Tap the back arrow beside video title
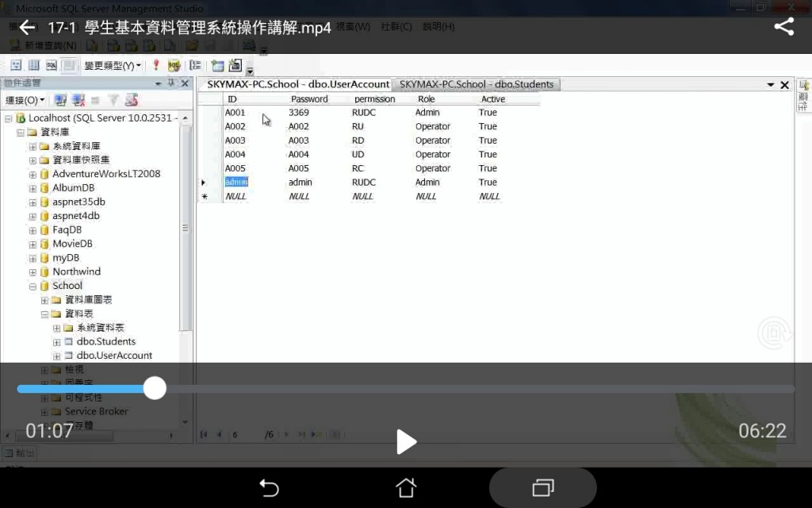Viewport: 812px width, 508px height. pos(27,28)
